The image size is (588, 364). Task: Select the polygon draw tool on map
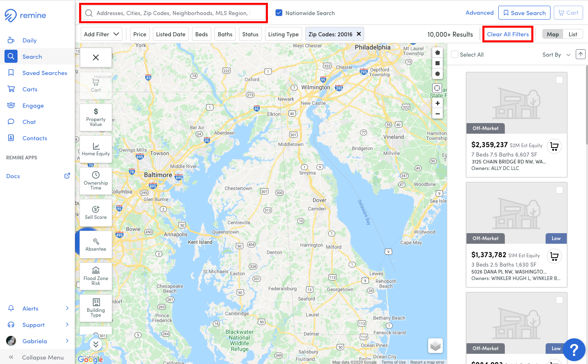tap(438, 53)
